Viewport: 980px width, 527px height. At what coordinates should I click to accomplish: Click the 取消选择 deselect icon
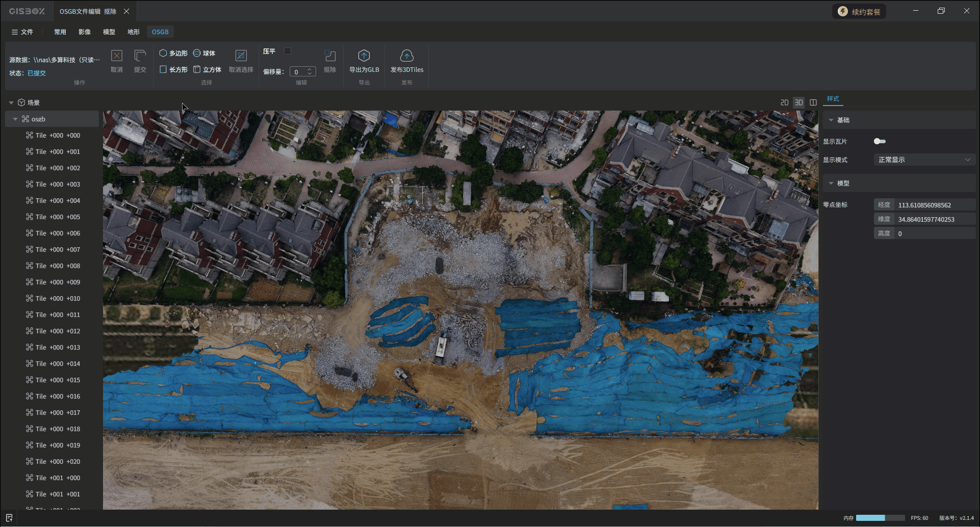coord(241,56)
